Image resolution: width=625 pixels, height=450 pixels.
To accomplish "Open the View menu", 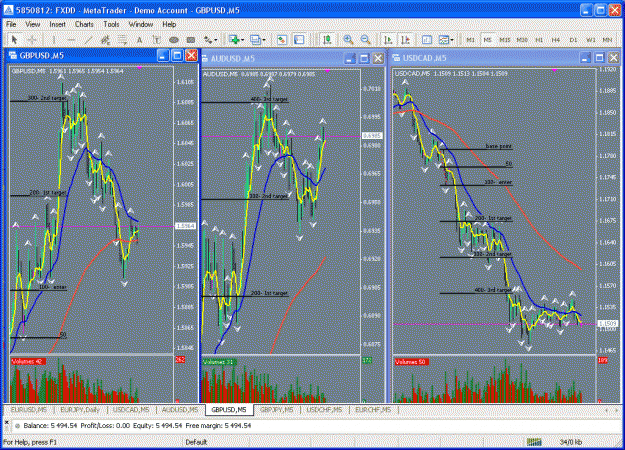I will (32, 24).
